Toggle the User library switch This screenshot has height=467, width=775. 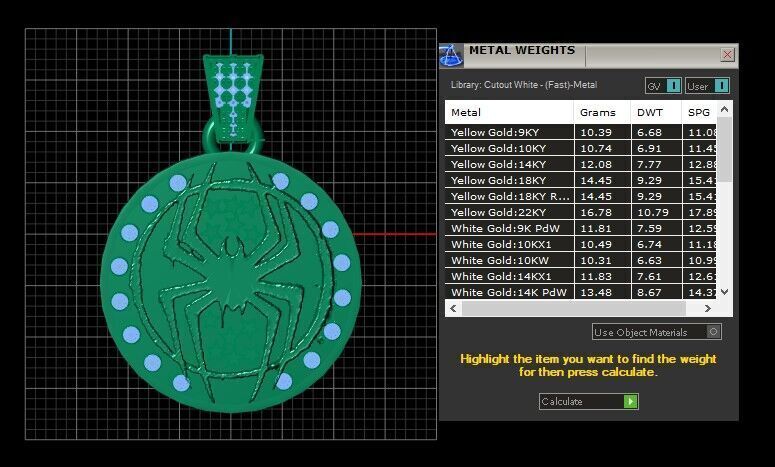point(707,86)
